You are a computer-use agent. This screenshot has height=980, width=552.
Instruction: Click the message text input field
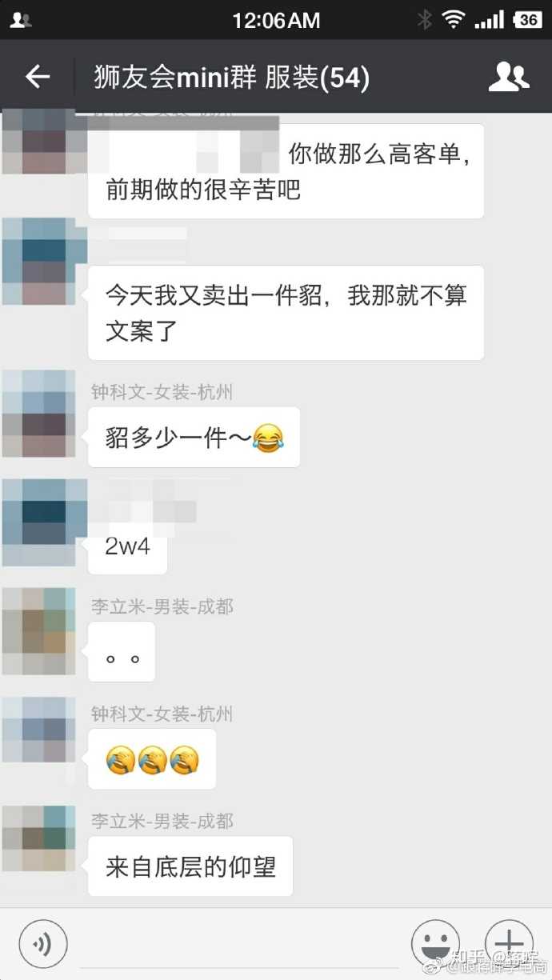point(240,944)
